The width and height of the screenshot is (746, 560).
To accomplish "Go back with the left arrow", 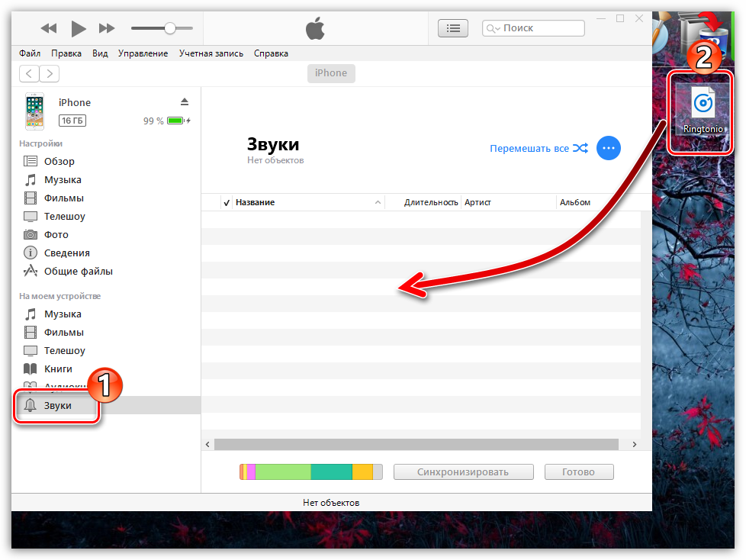I will click(x=29, y=73).
